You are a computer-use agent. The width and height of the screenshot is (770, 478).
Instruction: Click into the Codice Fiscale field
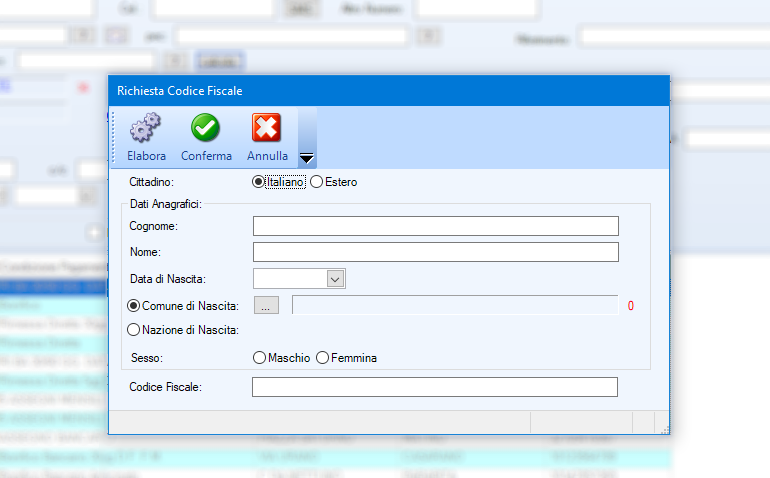434,387
